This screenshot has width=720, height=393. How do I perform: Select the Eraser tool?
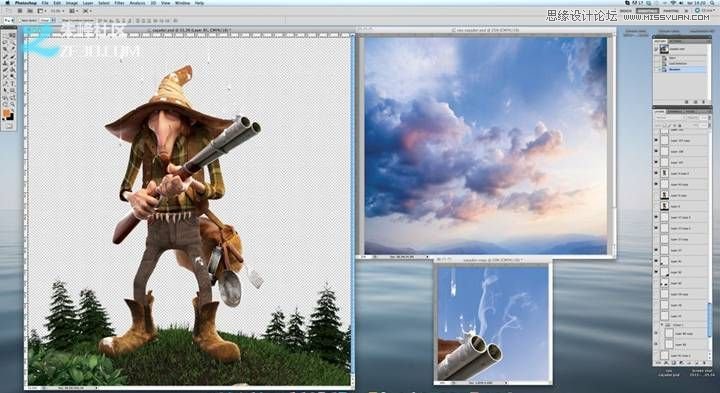coord(5,69)
